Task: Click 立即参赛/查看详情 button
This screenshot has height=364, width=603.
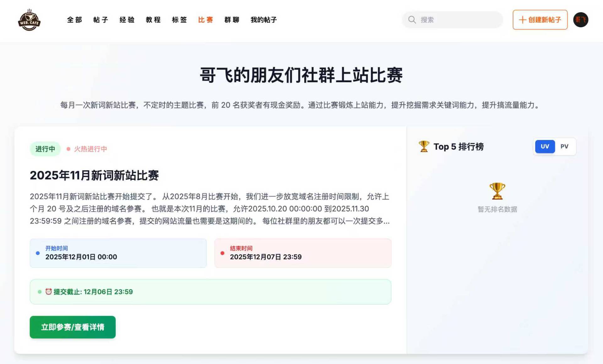Action: pyautogui.click(x=73, y=327)
